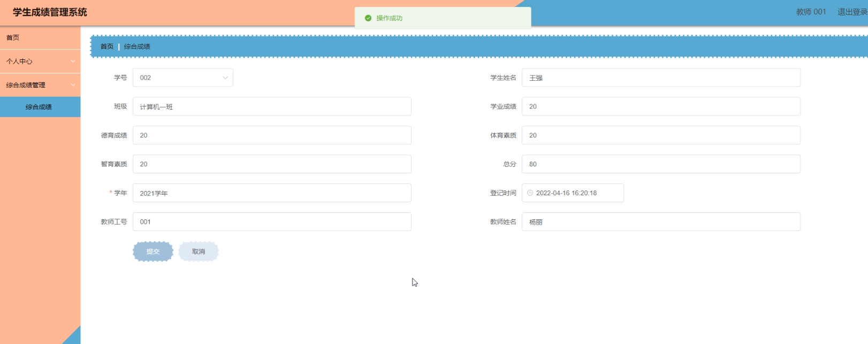
Task: Click 退出登录 in the header
Action: (852, 12)
